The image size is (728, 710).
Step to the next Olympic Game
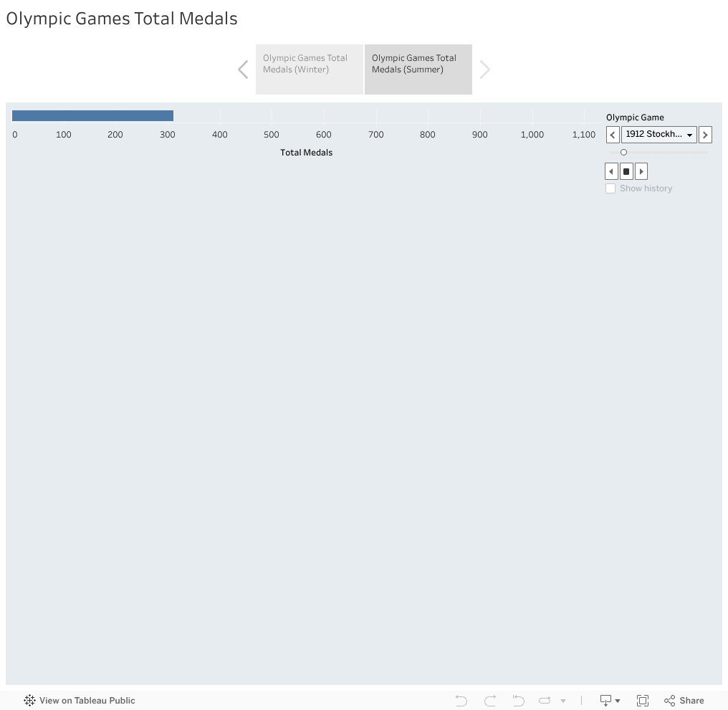pyautogui.click(x=705, y=135)
